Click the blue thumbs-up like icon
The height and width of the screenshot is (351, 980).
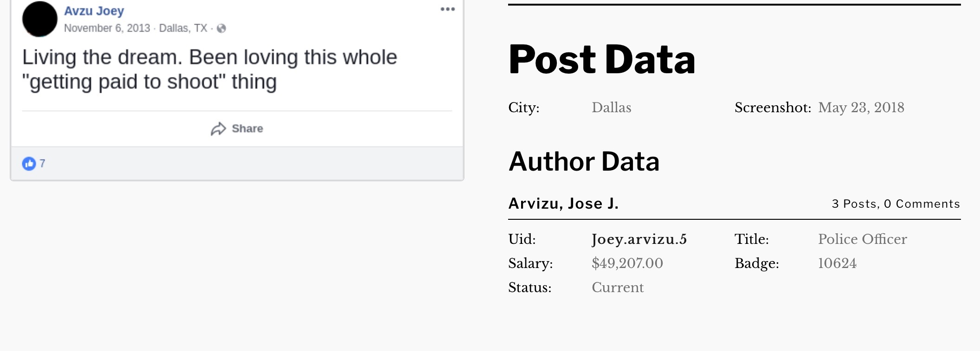pos(29,163)
